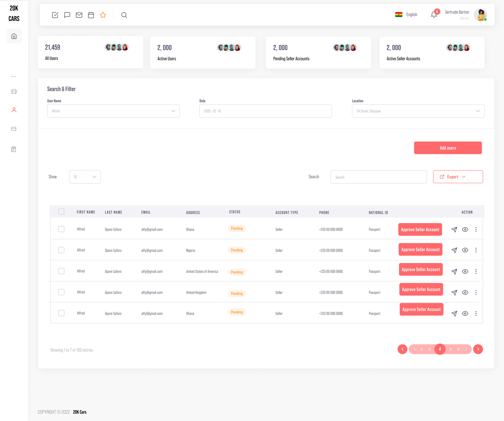The width and height of the screenshot is (504, 421).
Task: Expand the User Name dropdown
Action: click(x=113, y=111)
